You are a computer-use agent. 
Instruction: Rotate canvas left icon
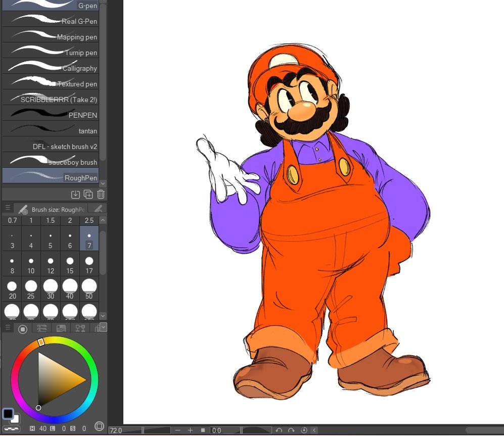click(279, 430)
